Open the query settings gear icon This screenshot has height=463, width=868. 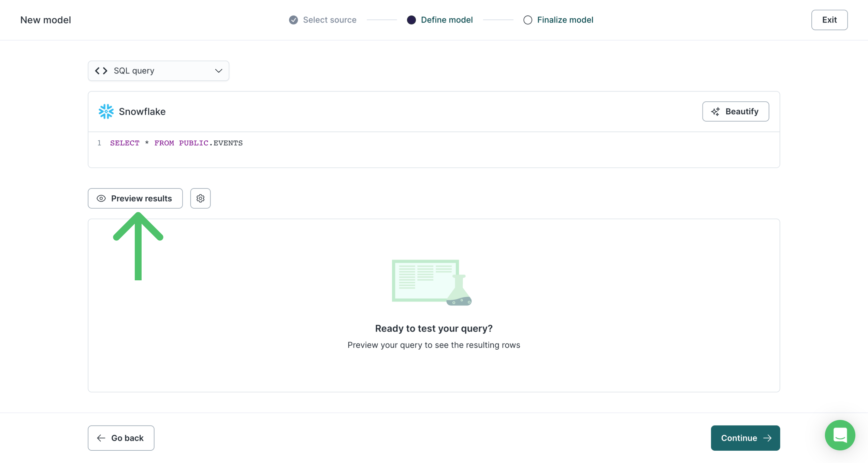coord(200,198)
